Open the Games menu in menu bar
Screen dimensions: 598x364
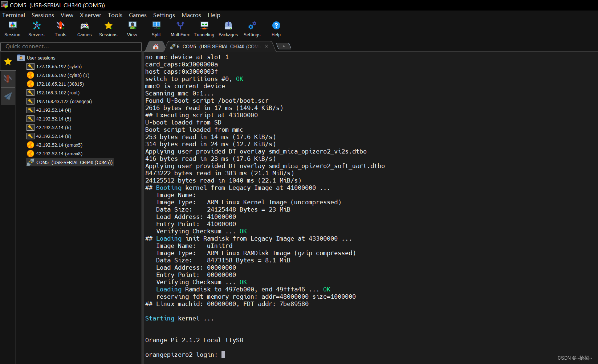tap(138, 15)
